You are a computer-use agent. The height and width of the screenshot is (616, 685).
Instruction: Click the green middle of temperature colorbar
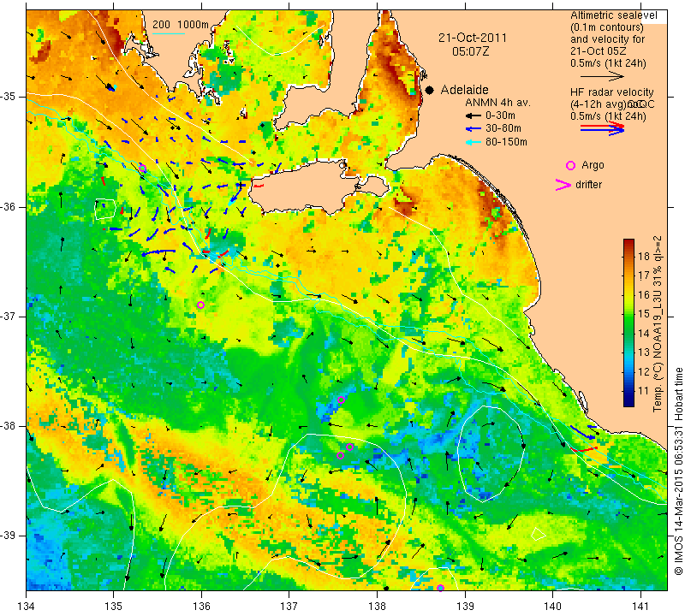(x=628, y=323)
